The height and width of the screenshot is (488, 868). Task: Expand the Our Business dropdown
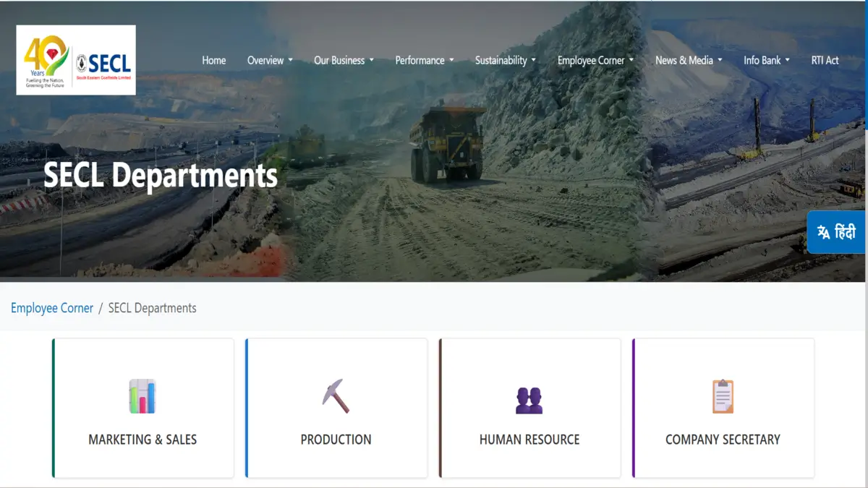click(344, 61)
